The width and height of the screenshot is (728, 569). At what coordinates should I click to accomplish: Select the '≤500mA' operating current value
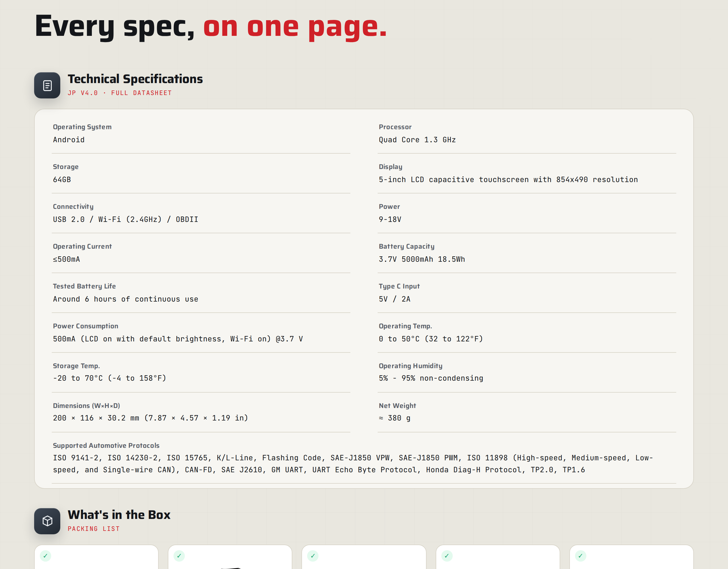(66, 259)
